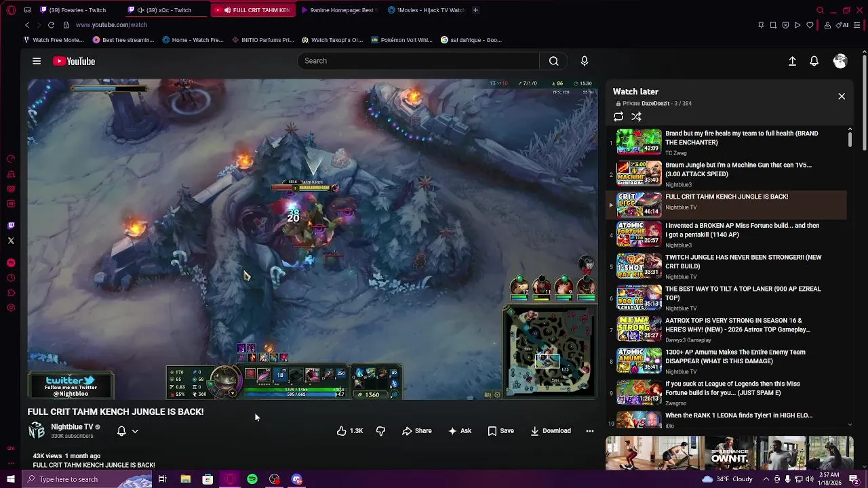Open the INITIO Parfums bookmark
Viewport: 868px width, 488px height.
(x=262, y=40)
